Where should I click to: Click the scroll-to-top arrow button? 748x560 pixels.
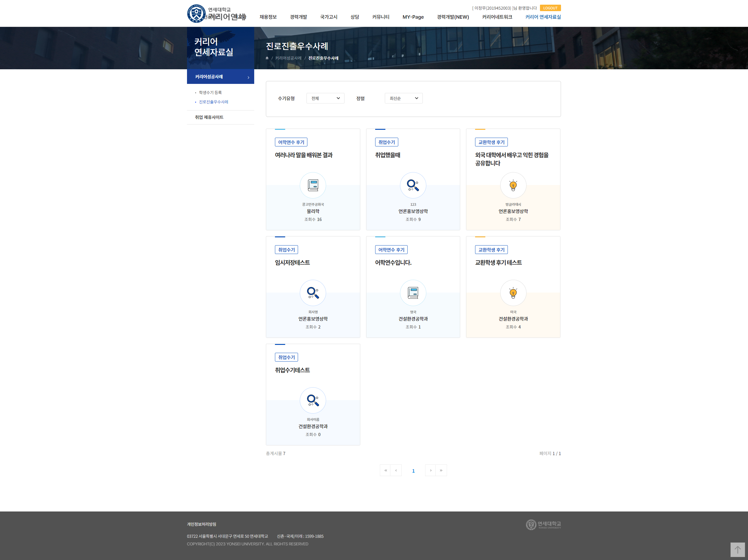737,549
